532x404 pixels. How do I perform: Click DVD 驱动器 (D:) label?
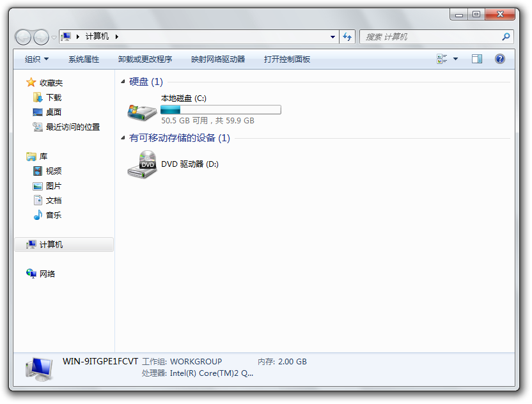(x=190, y=164)
